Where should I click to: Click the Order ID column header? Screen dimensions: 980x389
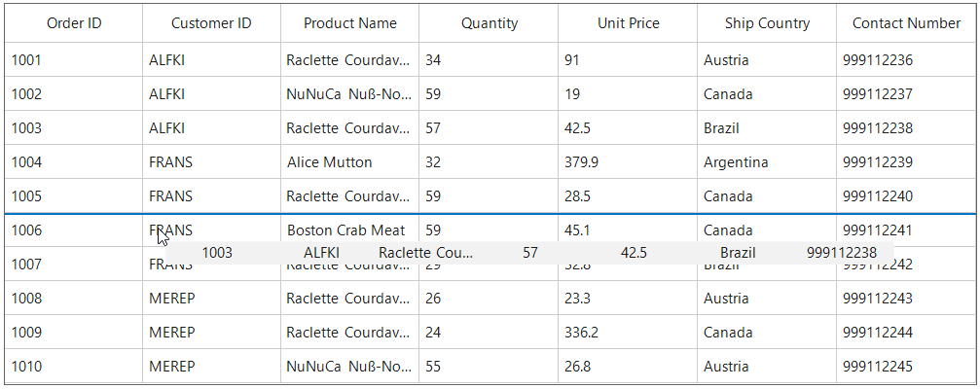(74, 23)
